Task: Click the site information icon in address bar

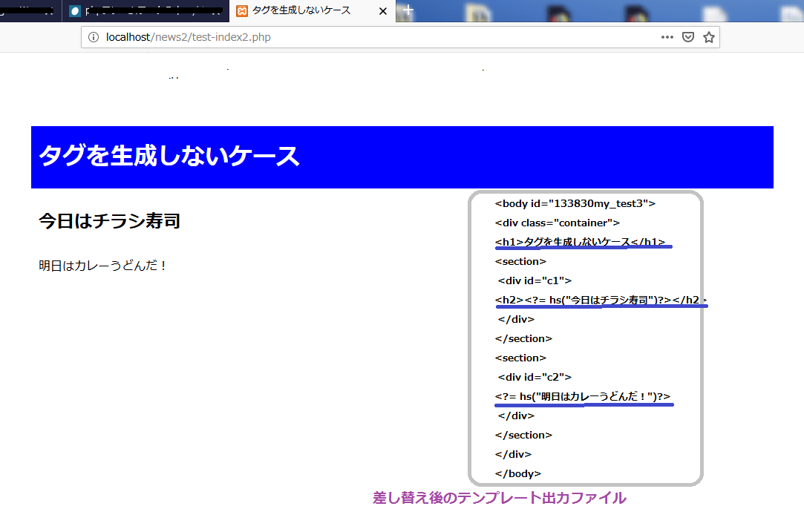Action: click(x=94, y=37)
